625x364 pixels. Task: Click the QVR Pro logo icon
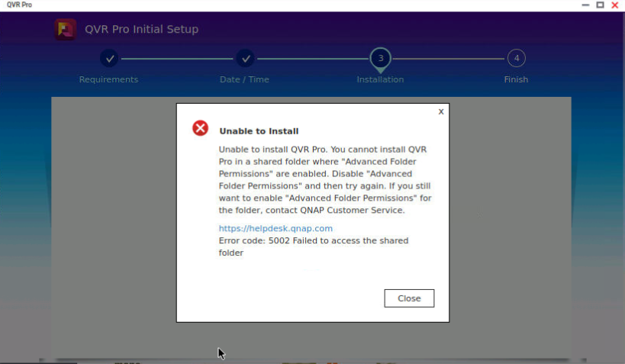pyautogui.click(x=65, y=29)
